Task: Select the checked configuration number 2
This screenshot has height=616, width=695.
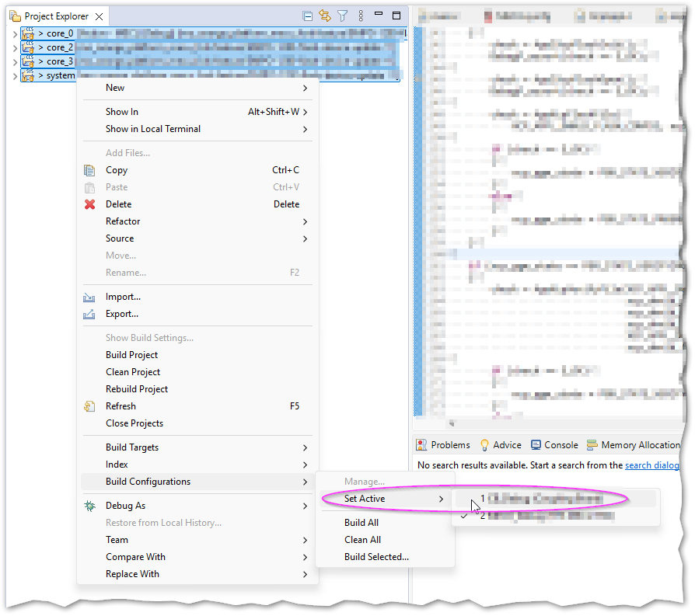Action: point(554,516)
